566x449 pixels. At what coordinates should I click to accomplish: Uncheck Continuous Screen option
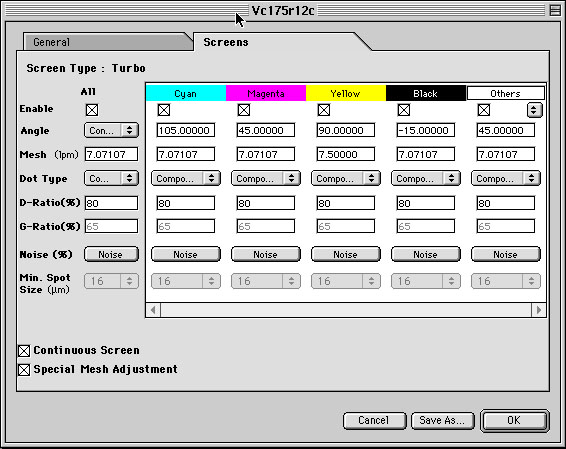click(x=24, y=350)
